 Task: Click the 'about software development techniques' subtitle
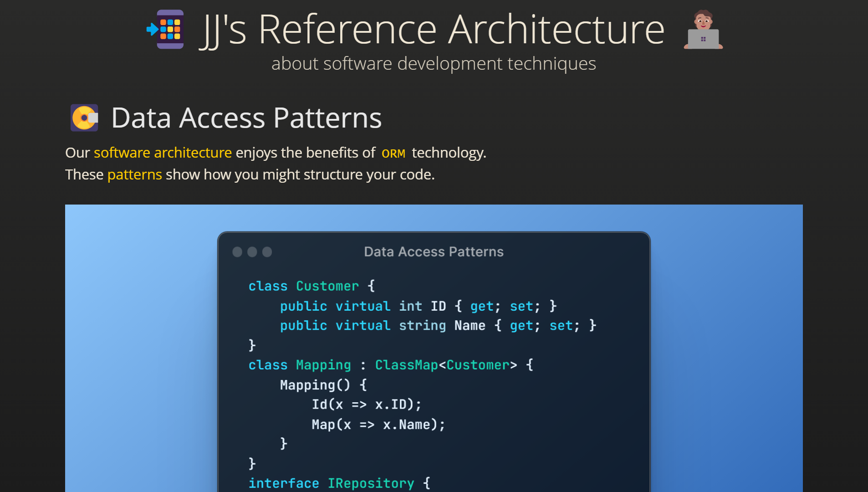(x=434, y=63)
